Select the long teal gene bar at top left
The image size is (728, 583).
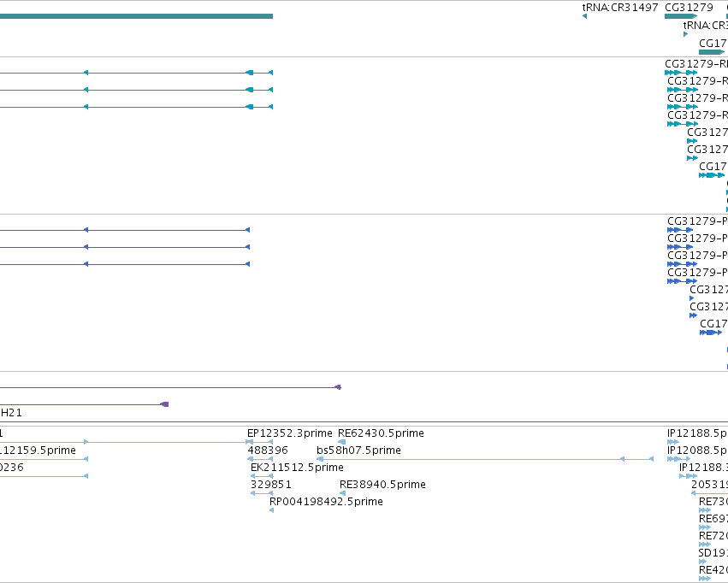point(136,16)
